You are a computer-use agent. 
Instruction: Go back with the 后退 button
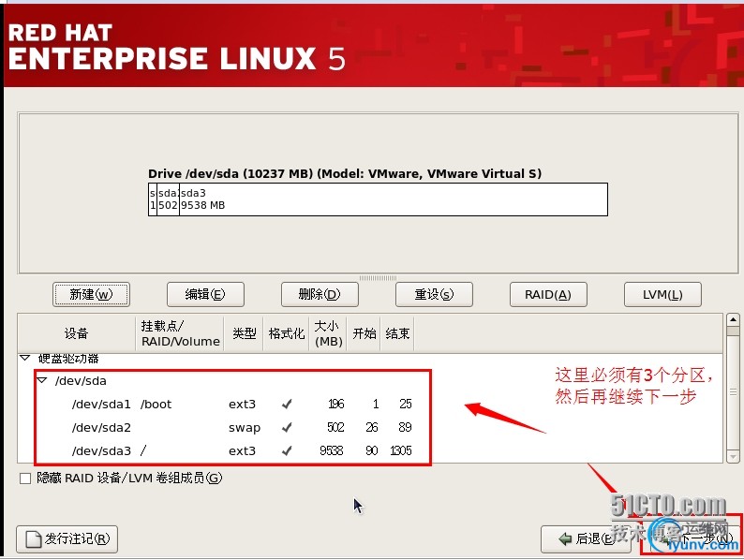pos(586,539)
